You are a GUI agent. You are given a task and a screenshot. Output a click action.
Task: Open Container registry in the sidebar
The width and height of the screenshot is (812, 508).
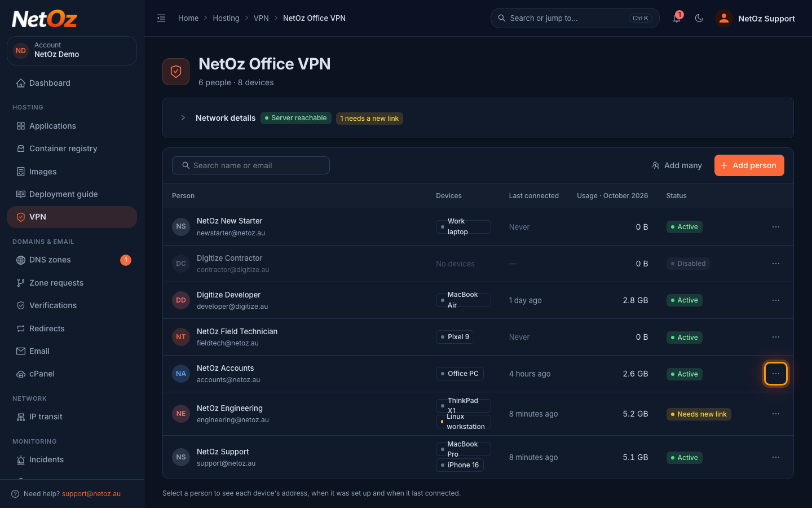[72, 148]
